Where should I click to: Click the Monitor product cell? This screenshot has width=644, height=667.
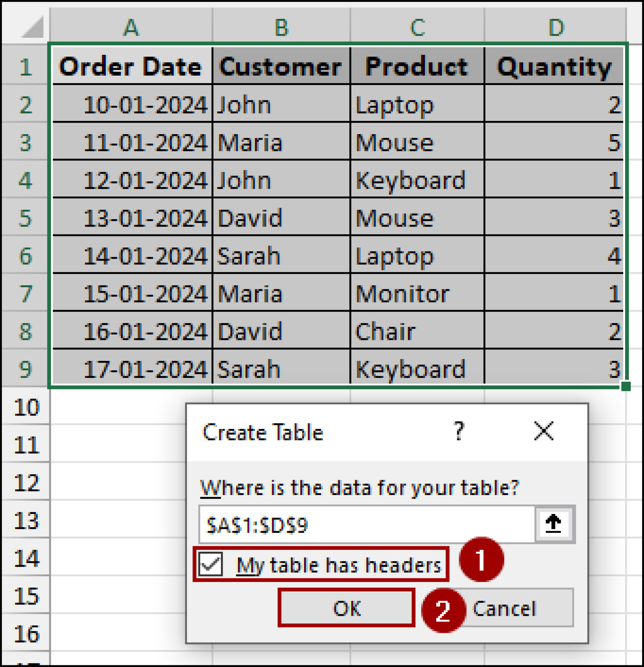click(x=417, y=294)
